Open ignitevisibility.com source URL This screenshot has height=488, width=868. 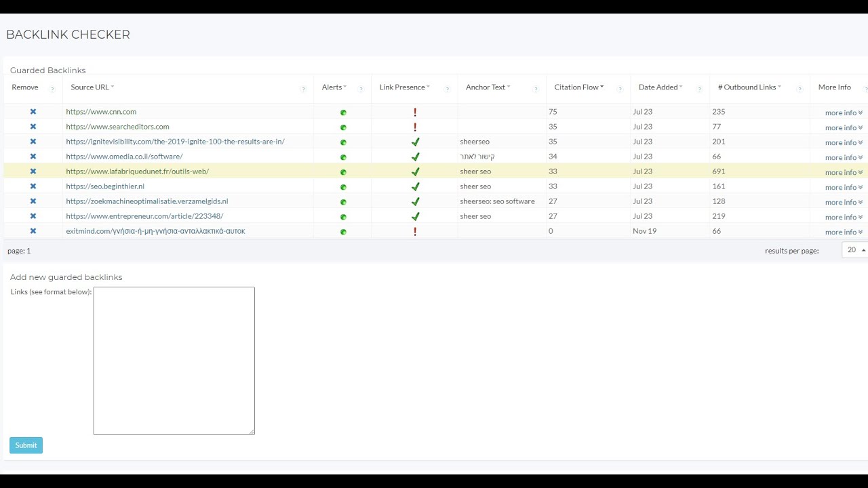[175, 142]
